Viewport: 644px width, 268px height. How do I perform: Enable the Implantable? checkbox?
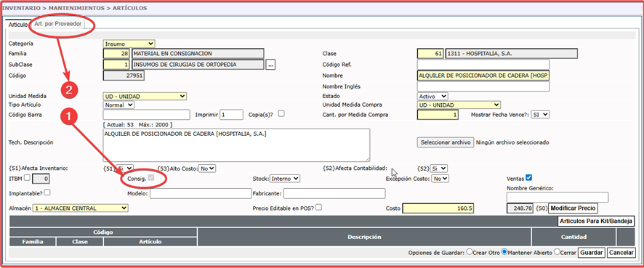(x=48, y=192)
